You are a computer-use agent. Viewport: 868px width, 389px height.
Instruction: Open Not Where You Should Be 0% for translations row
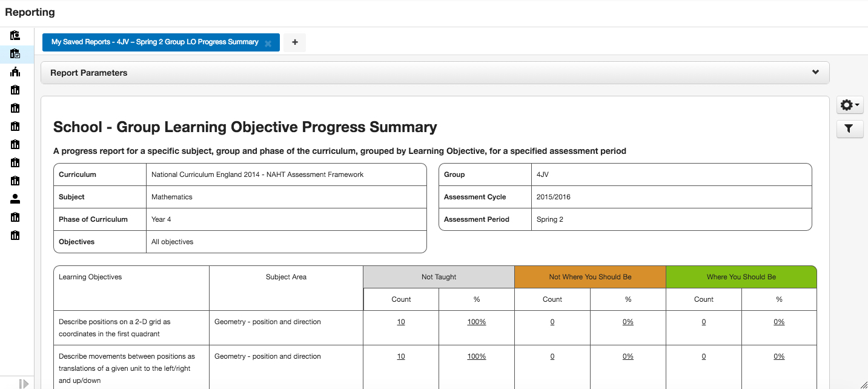point(628,356)
